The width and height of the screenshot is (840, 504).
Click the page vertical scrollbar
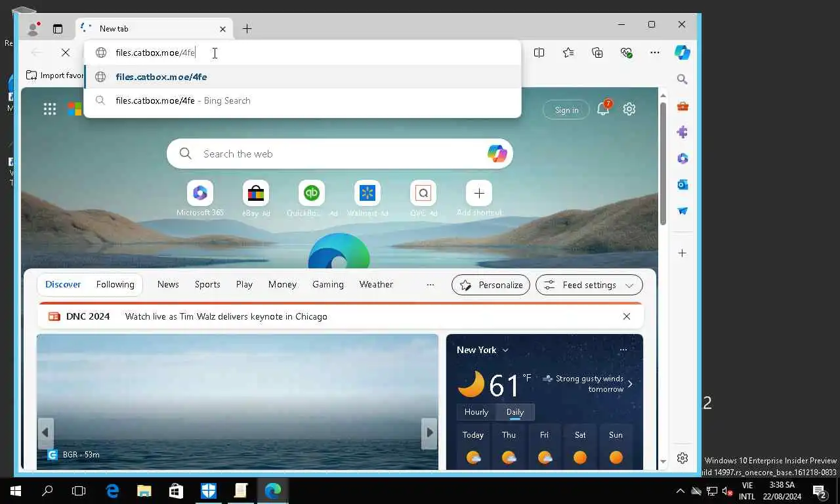pyautogui.click(x=663, y=164)
